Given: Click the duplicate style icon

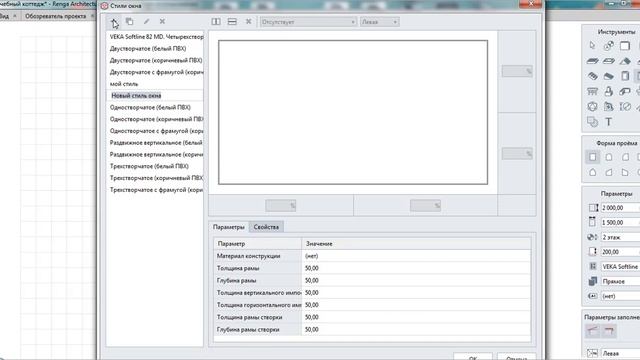Looking at the screenshot, I should (129, 21).
